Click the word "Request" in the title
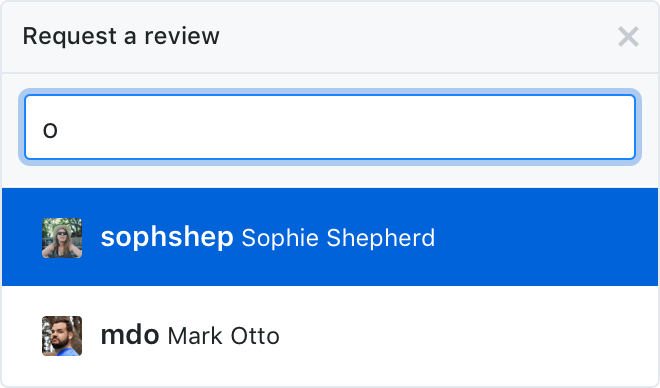The width and height of the screenshot is (660, 388). [69, 37]
